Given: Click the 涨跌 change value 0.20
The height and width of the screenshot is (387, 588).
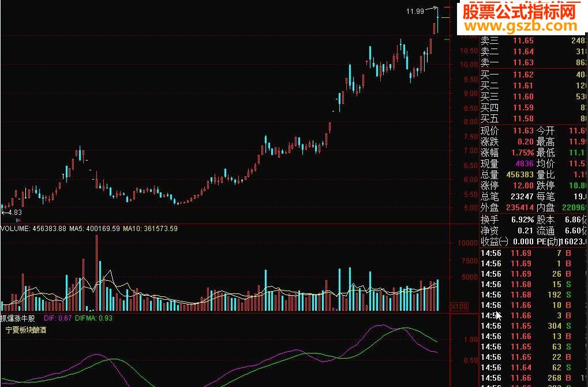Looking at the screenshot, I should (525, 142).
